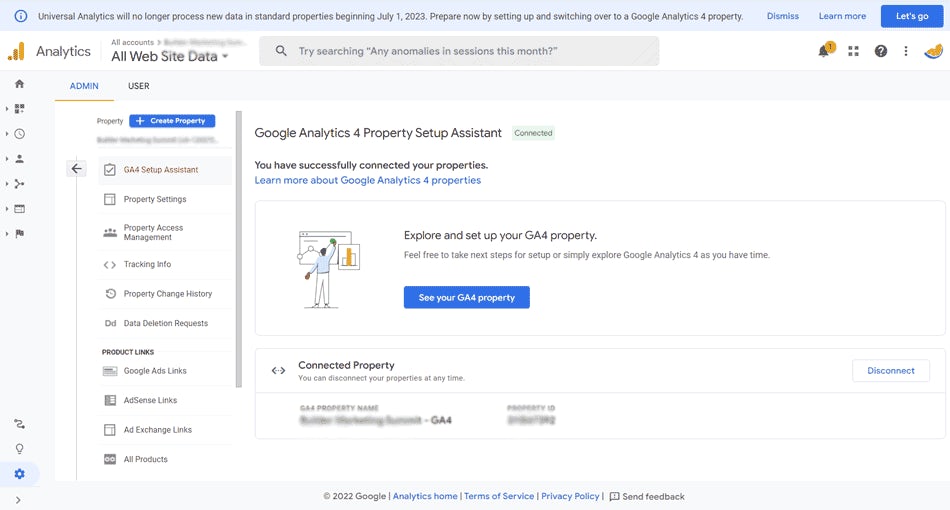Open Discover lightbulb icon in sidebar
The image size is (950, 510).
[x=19, y=449]
